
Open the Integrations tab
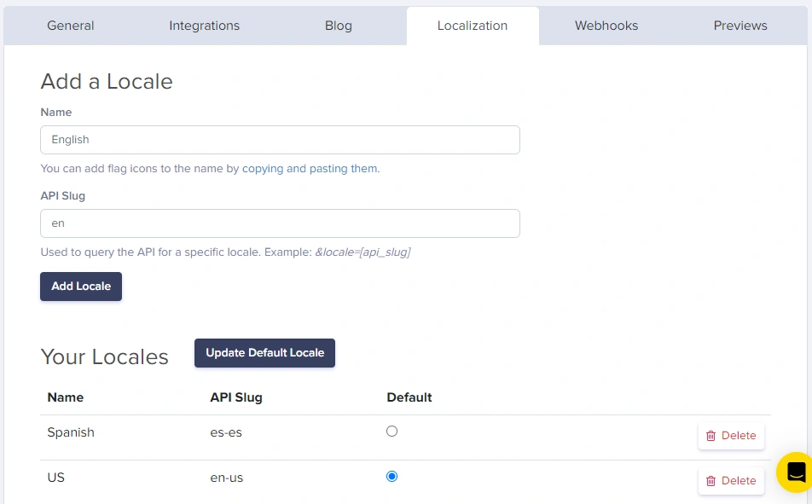click(x=205, y=26)
